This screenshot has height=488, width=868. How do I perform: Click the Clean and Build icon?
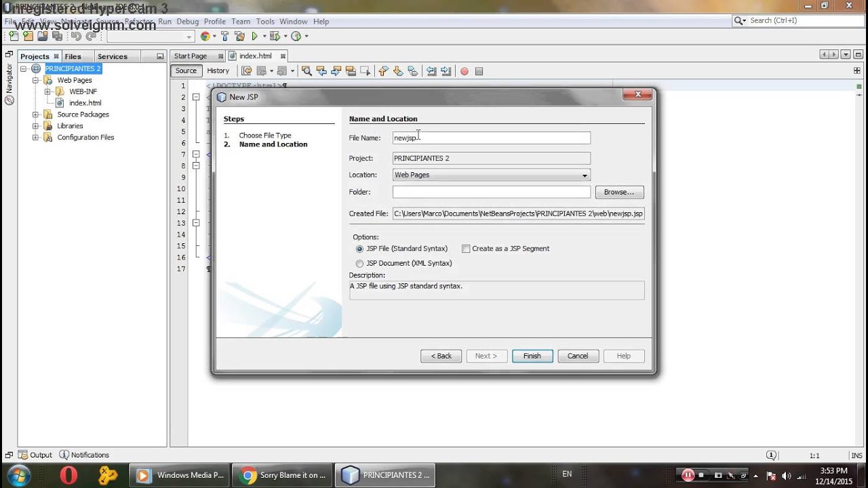pyautogui.click(x=239, y=36)
